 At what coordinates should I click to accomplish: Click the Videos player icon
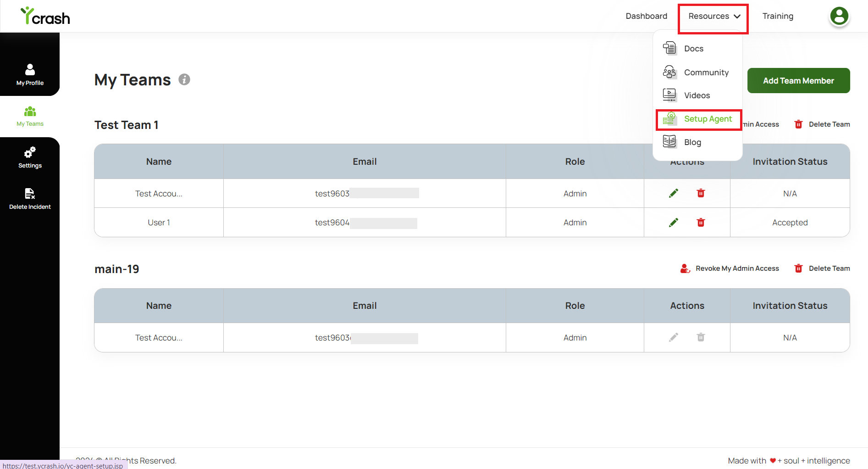click(669, 95)
